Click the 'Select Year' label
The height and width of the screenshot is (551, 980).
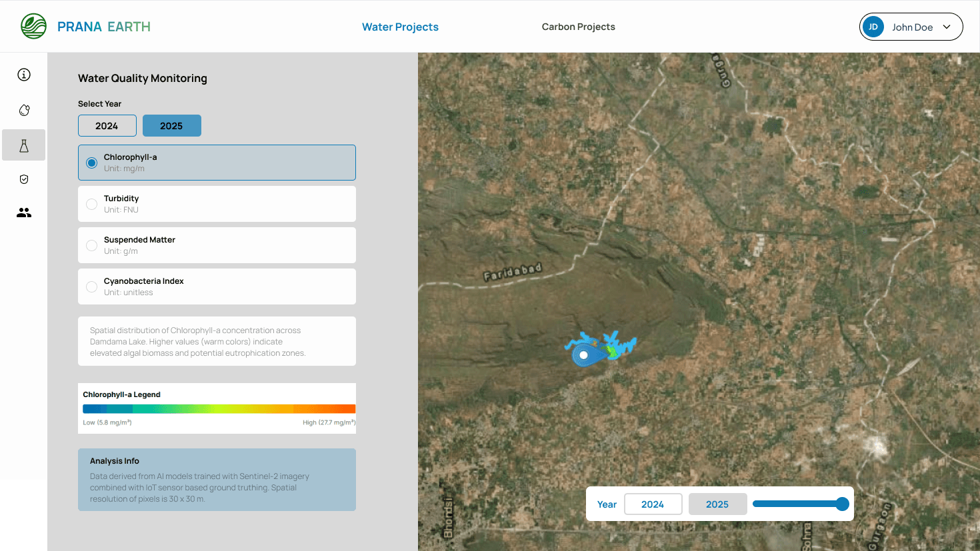[99, 104]
